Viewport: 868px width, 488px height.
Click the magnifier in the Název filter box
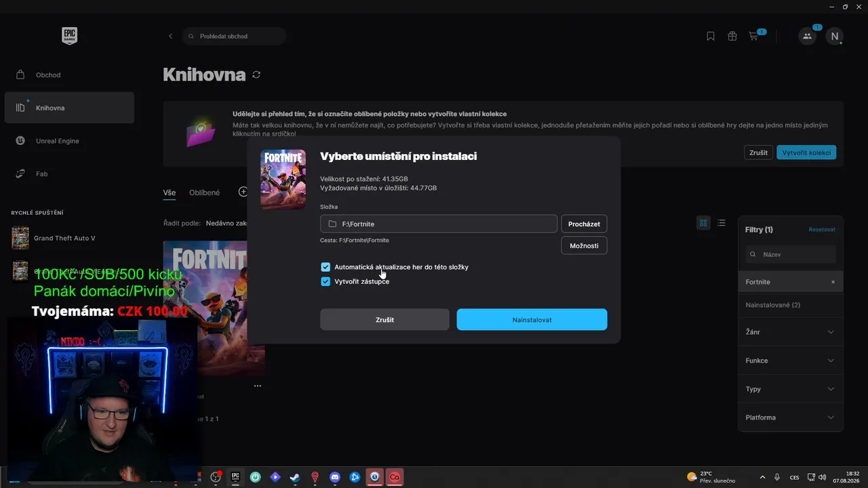coord(752,254)
